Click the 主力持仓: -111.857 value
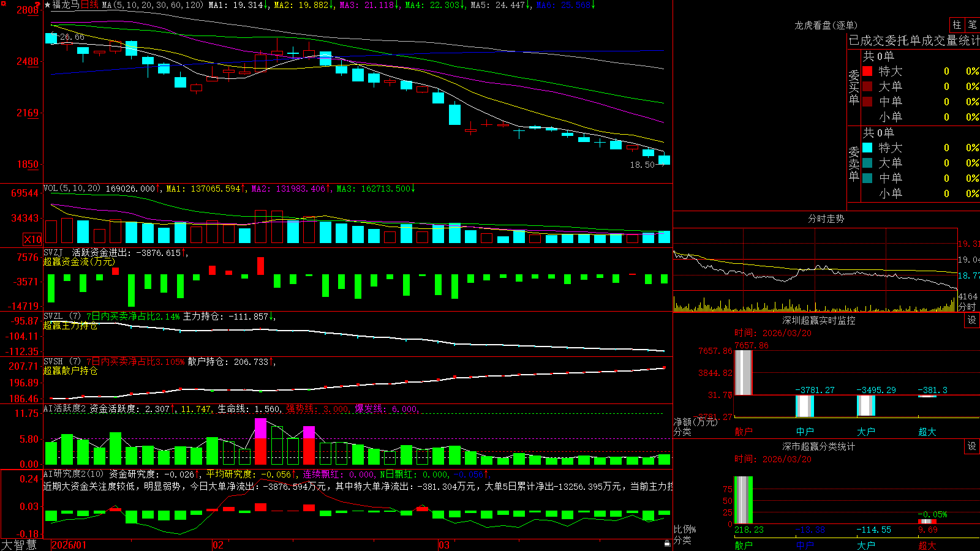 (226, 317)
